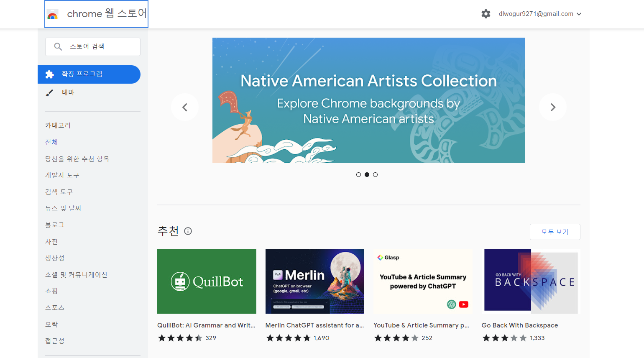Select the third carousel indicator dot

click(x=375, y=175)
